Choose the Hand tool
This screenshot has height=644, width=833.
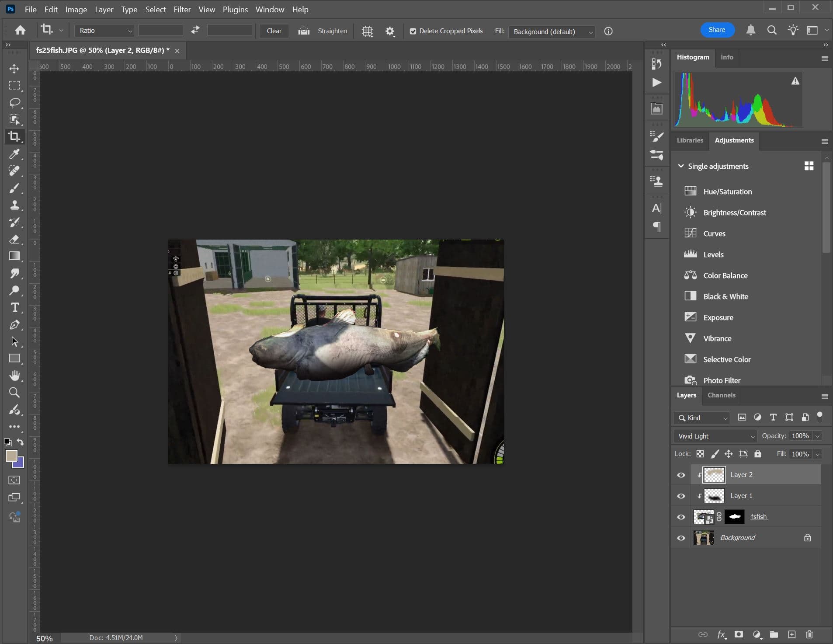[x=14, y=376]
